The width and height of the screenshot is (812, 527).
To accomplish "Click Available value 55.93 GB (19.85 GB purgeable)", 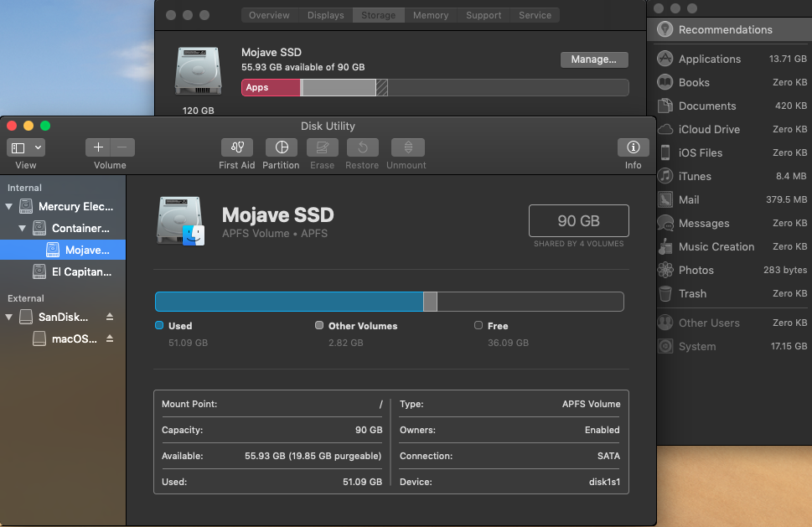I will click(313, 456).
